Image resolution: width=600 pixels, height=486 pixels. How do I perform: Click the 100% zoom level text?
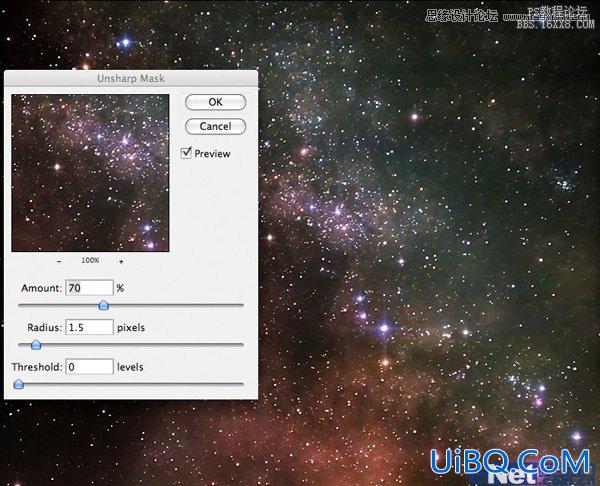coord(90,261)
